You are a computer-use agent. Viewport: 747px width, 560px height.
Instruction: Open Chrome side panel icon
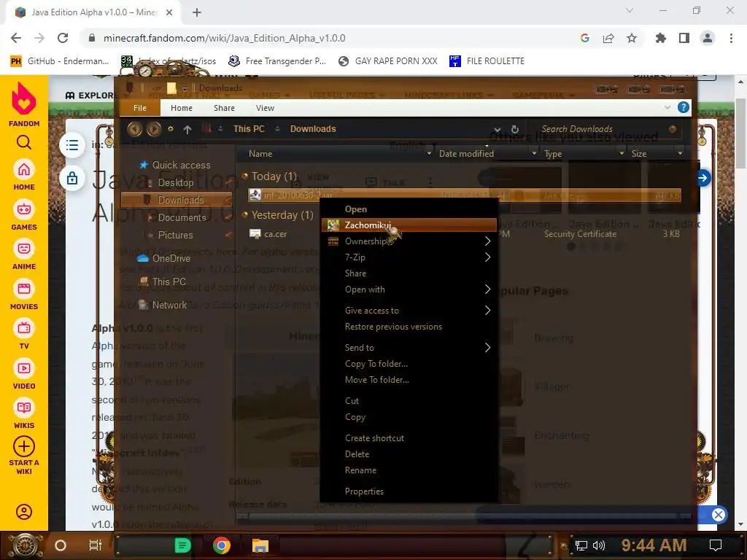(684, 38)
